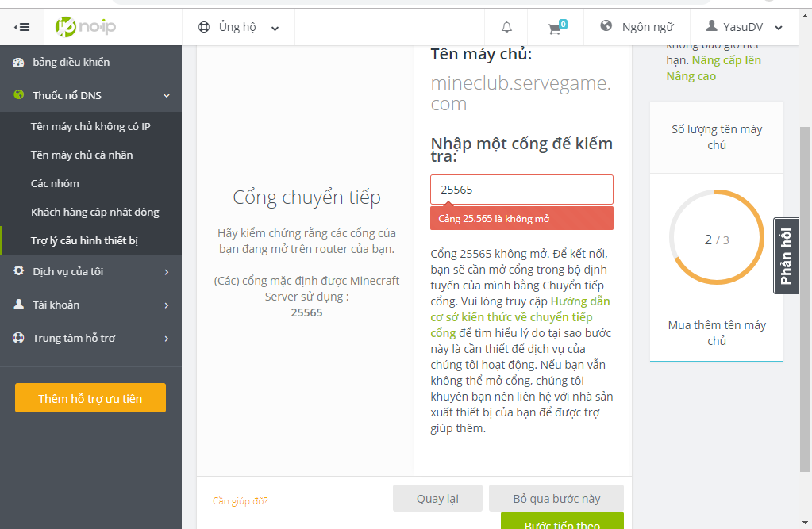The image size is (812, 529).
Task: Click the 2 / 3 hostname progress ring
Action: point(717,237)
